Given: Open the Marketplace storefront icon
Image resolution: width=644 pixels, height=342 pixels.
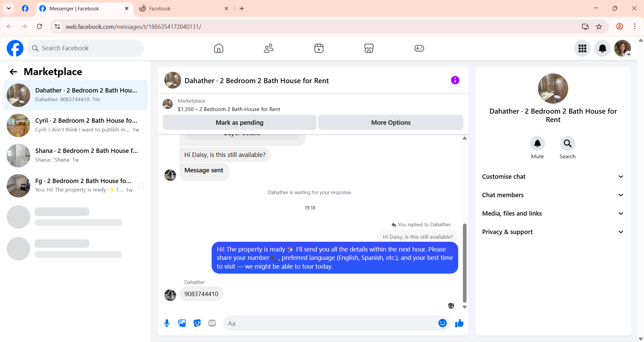Looking at the screenshot, I should pyautogui.click(x=369, y=48).
